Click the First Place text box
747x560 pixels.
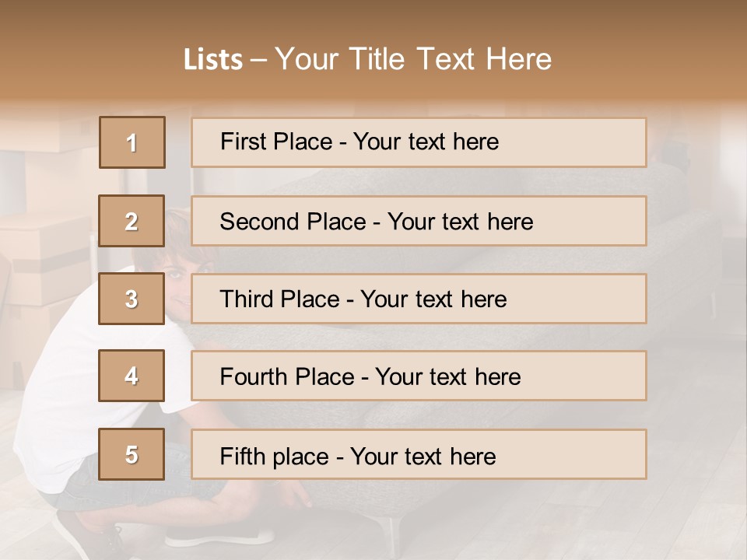(x=419, y=142)
